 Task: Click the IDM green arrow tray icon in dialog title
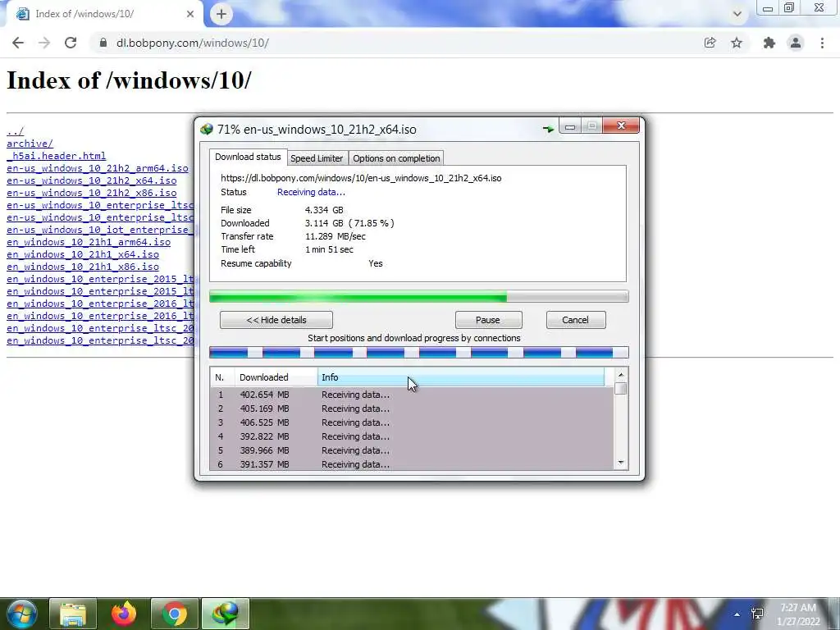pos(548,129)
